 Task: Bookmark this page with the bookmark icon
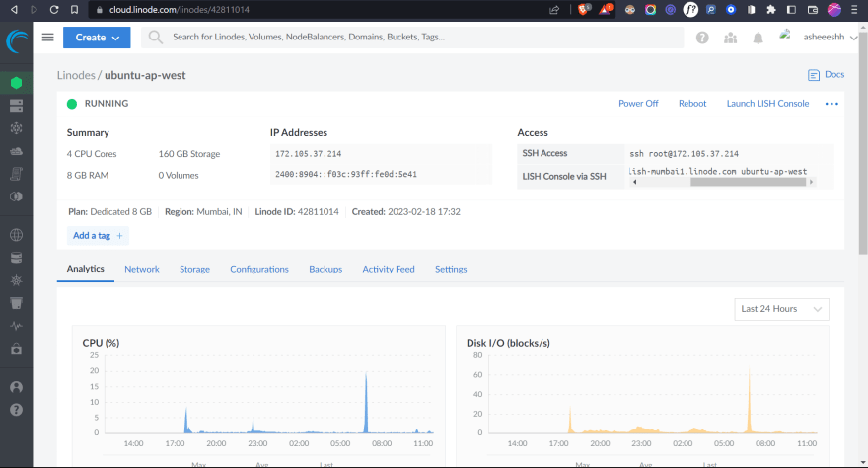pyautogui.click(x=74, y=10)
